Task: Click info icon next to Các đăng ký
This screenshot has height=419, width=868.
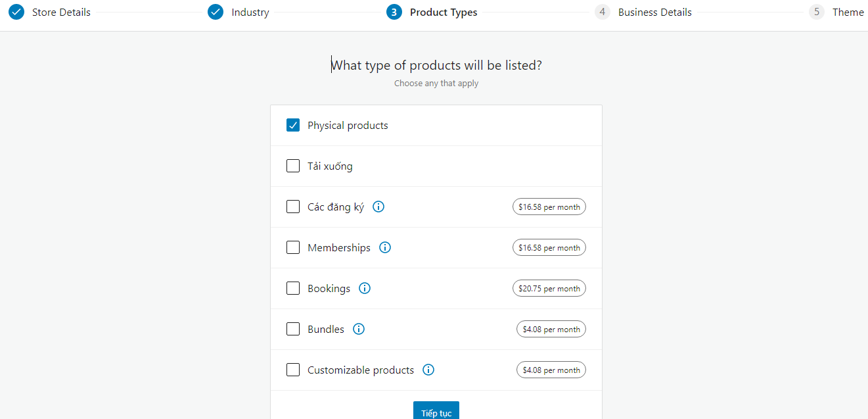Action: click(378, 207)
